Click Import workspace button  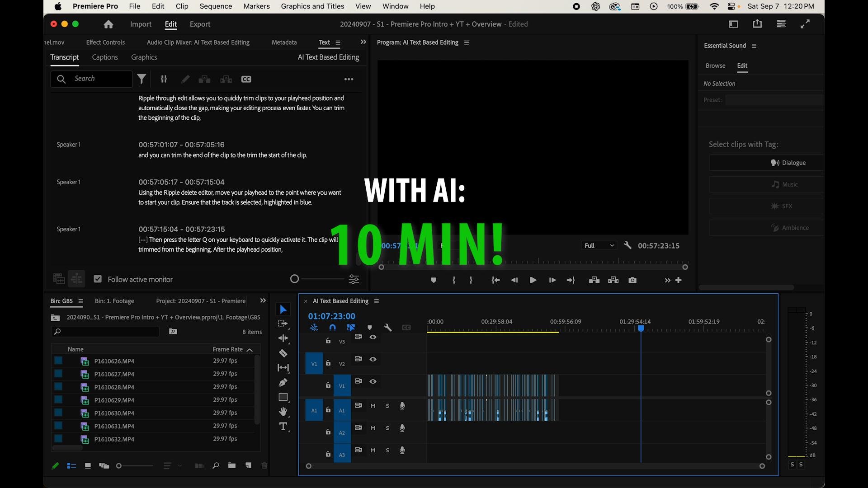coord(141,24)
